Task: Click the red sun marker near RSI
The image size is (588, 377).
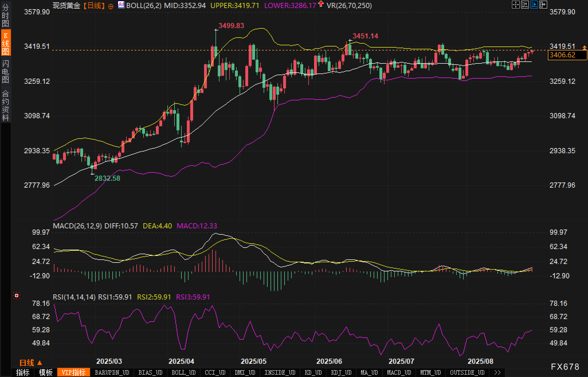Action: point(17,296)
